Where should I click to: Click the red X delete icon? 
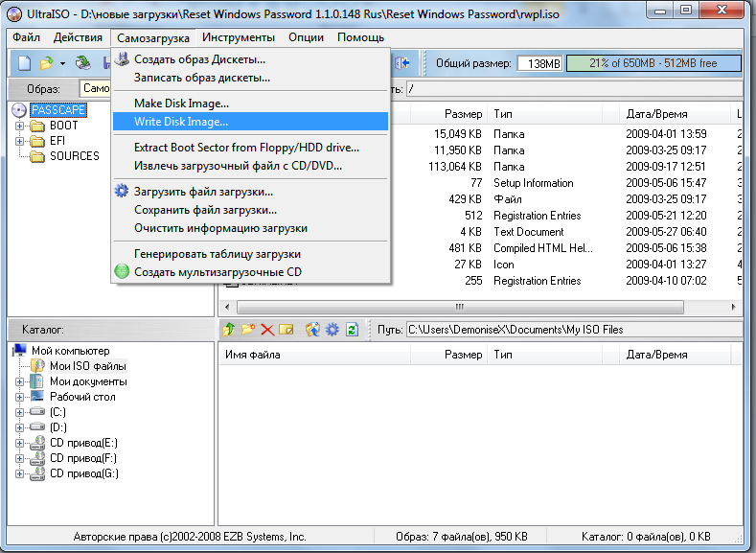tap(267, 330)
